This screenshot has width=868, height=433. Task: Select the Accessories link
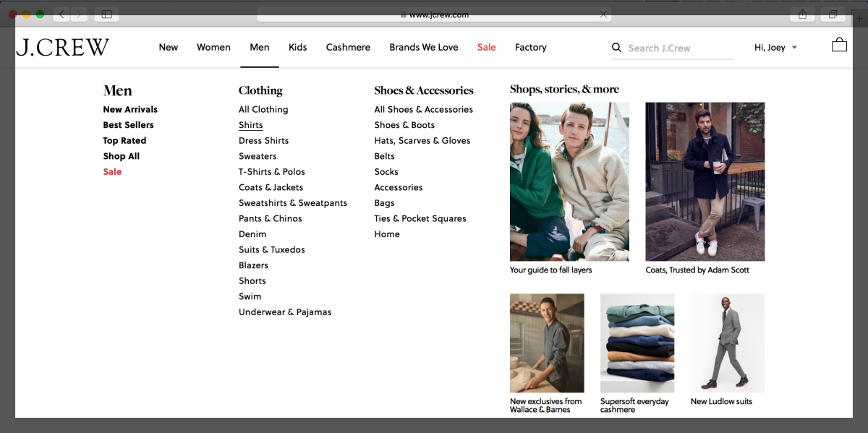coord(399,187)
